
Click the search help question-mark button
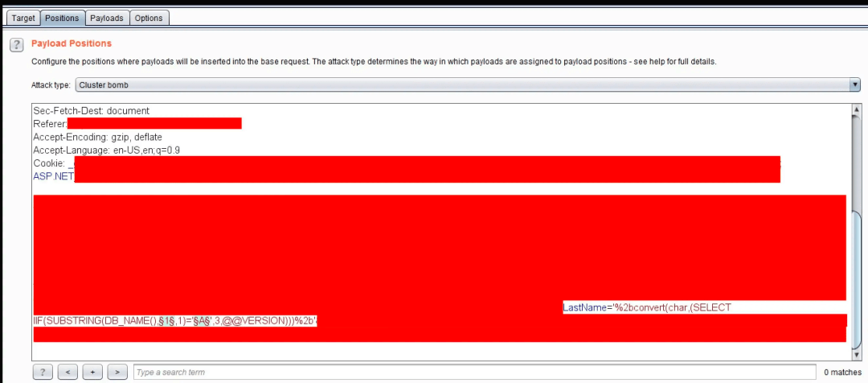(43, 372)
